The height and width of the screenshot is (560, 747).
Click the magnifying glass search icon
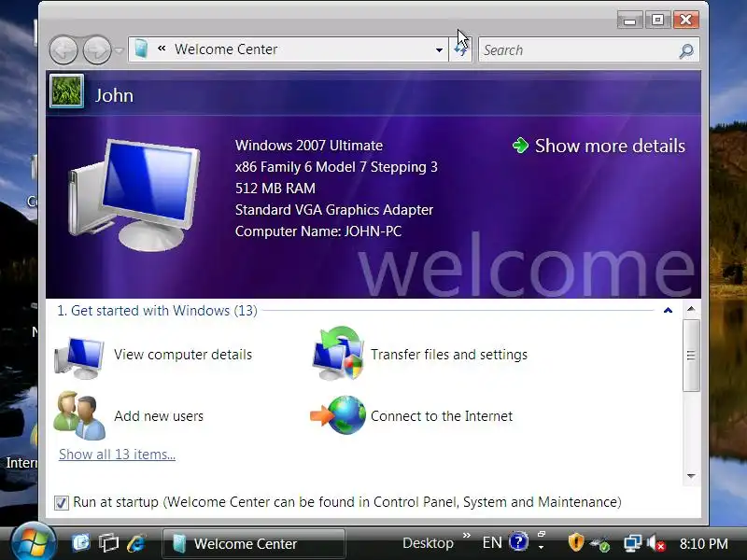[686, 50]
